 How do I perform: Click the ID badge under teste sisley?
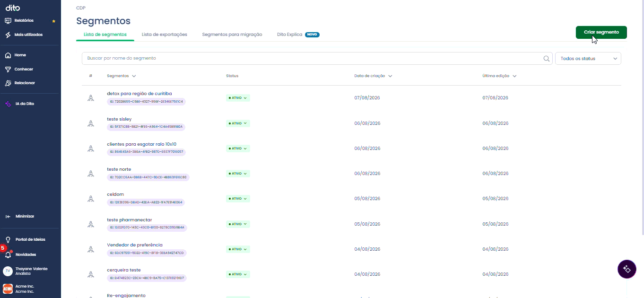coord(146,127)
